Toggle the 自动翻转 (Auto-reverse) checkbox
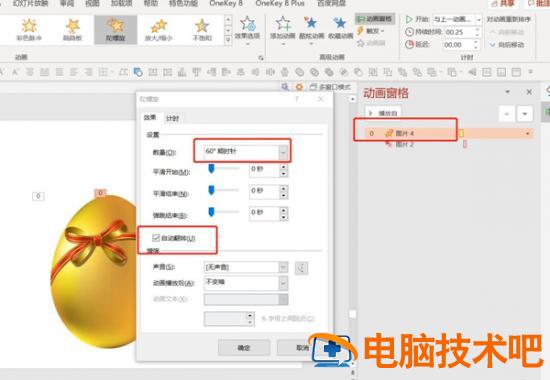 pos(156,238)
